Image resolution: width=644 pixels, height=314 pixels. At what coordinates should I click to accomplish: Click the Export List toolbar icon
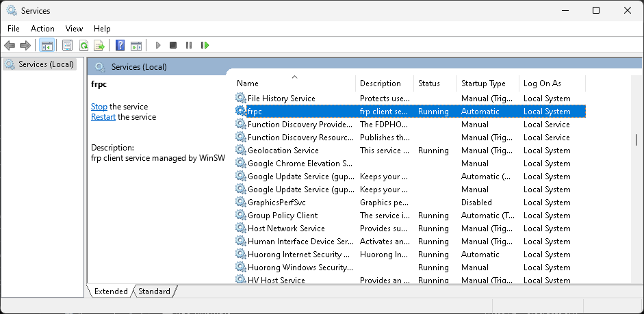(99, 45)
